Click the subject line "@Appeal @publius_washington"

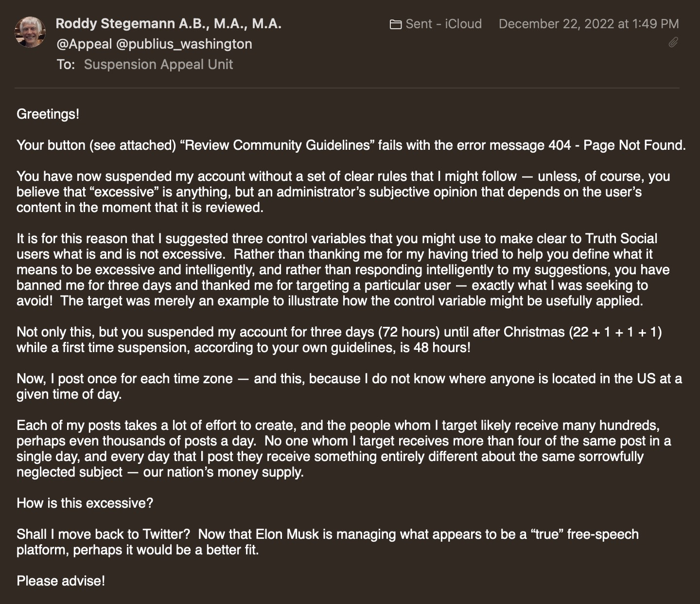pos(154,44)
